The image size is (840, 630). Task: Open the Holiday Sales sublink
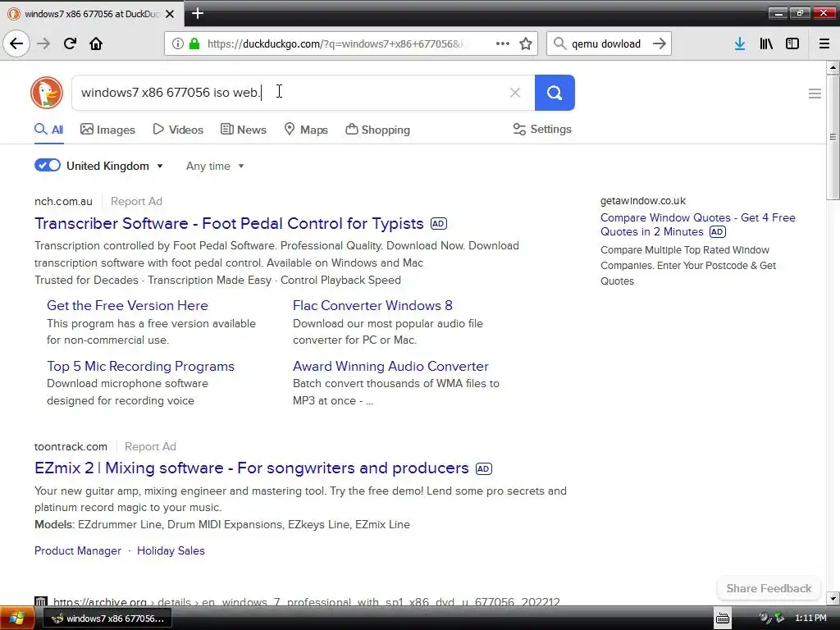coord(171,550)
